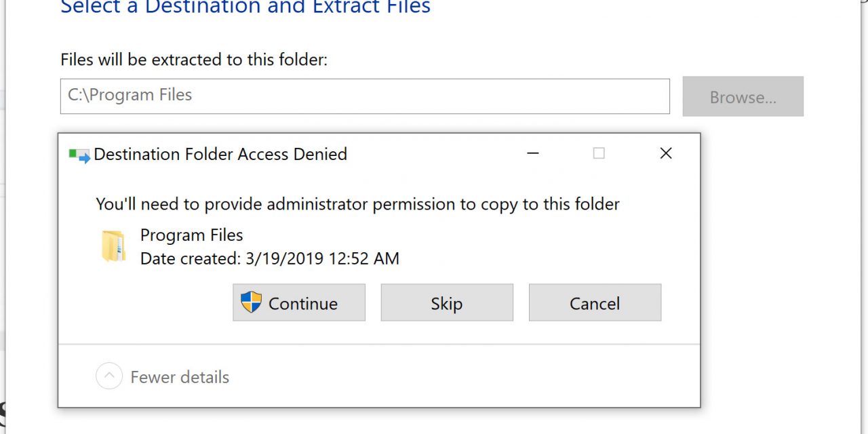Click the dialog's maximize square icon
868x434 pixels.
(599, 154)
